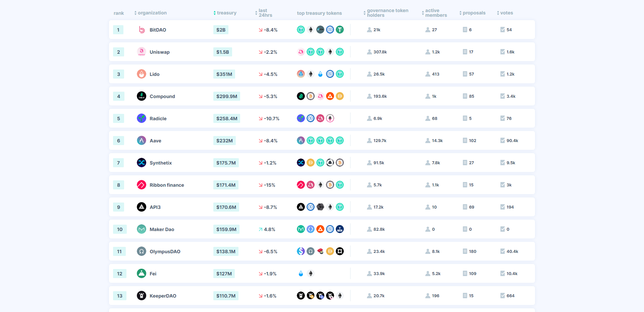Select the Synthetix logo icon
Screen dimensions: 644x312
141,163
